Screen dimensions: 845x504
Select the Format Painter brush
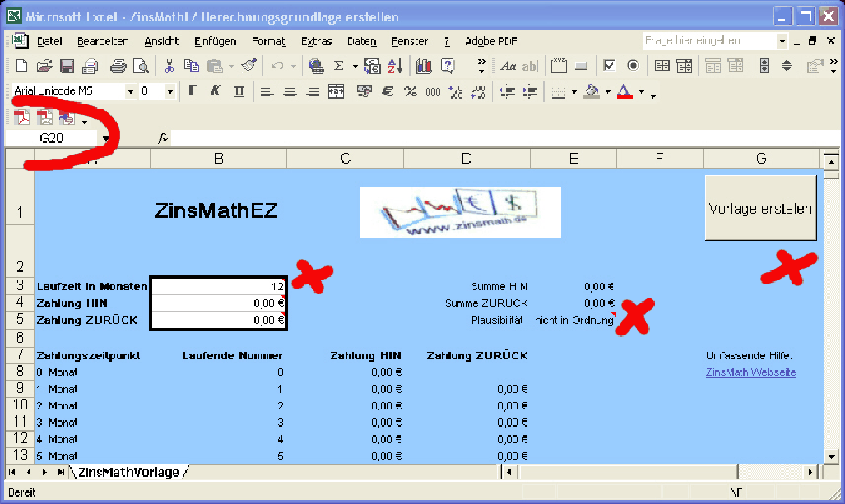click(x=248, y=66)
